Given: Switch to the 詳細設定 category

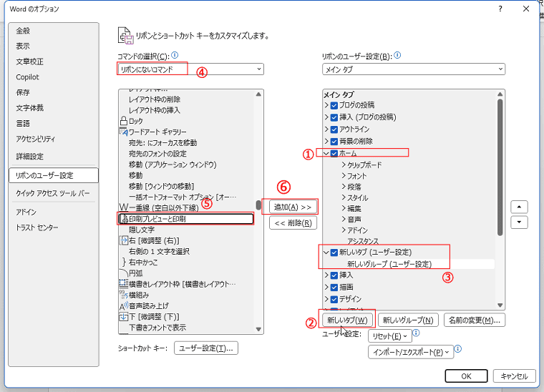Looking at the screenshot, I should tap(29, 156).
